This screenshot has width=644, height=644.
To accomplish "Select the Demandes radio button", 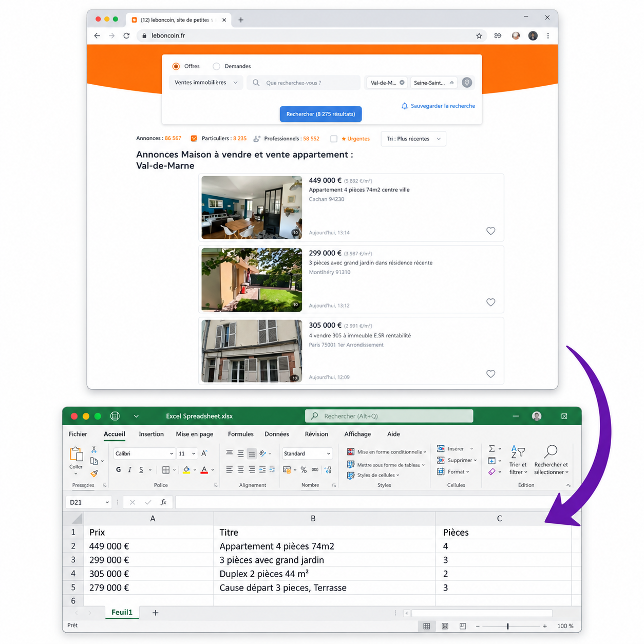I will 217,66.
